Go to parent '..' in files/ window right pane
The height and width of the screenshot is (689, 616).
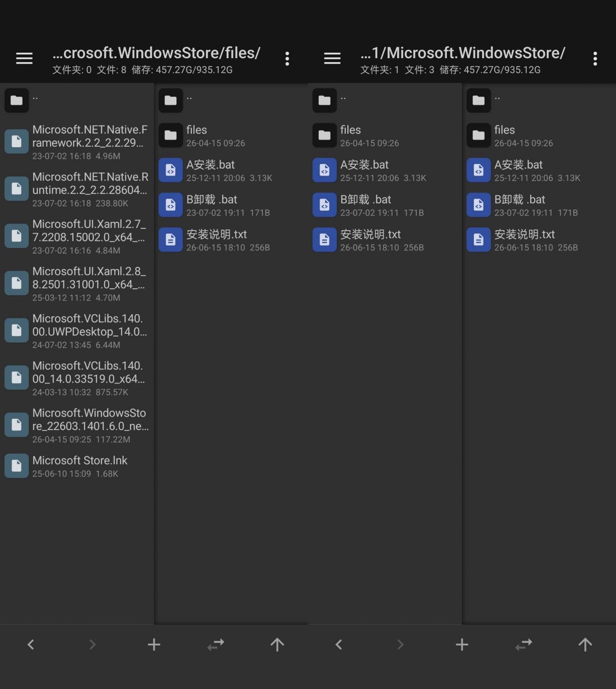coord(231,100)
